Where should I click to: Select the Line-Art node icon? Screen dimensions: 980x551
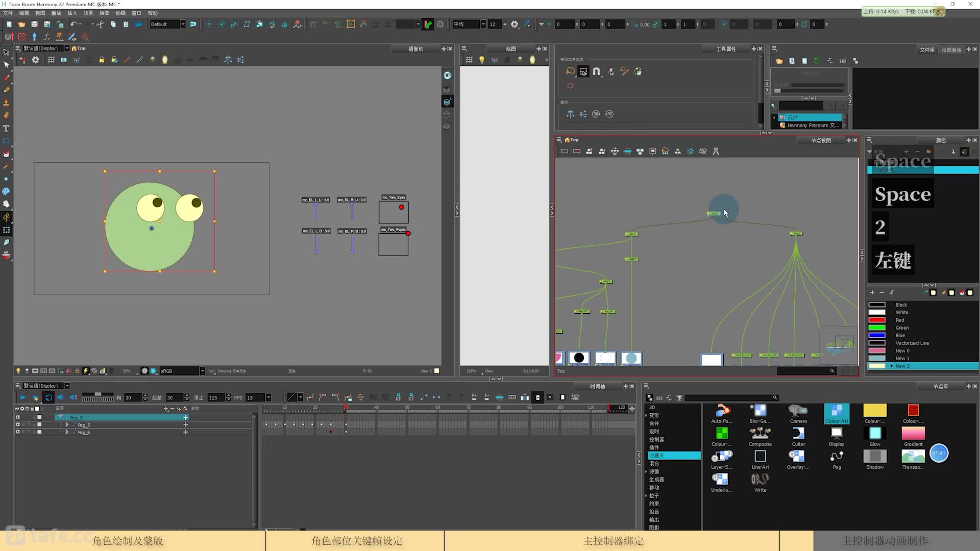(x=759, y=456)
